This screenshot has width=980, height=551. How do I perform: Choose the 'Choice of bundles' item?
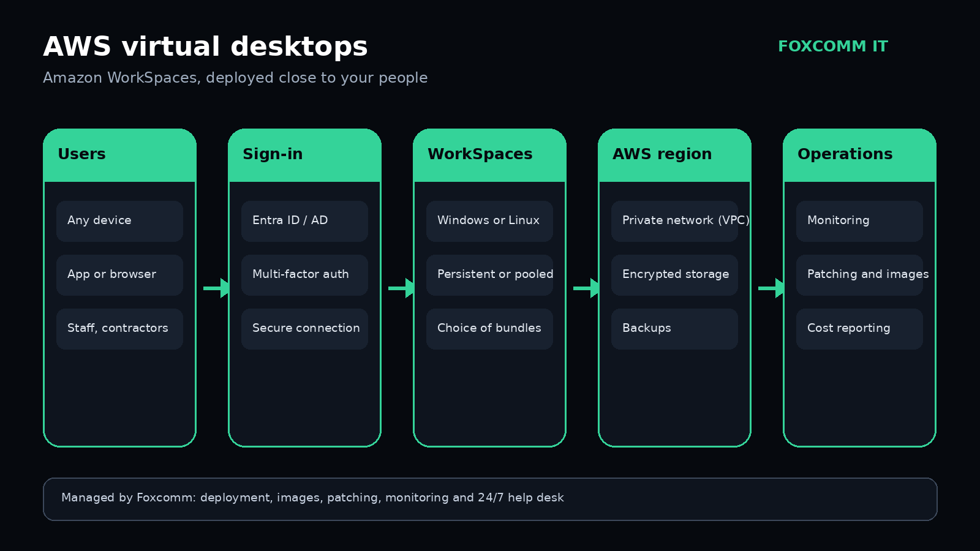[490, 329]
